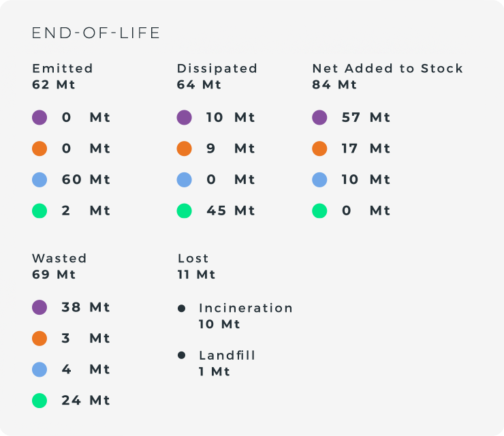The width and height of the screenshot is (504, 436).
Task: Click the purple dot beside Net Added 57 Mt
Action: tap(319, 117)
